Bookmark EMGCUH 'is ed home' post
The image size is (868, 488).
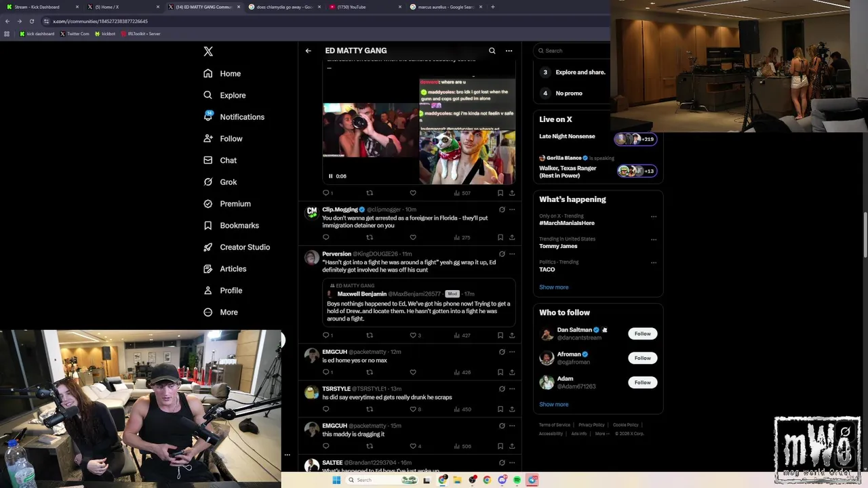500,372
